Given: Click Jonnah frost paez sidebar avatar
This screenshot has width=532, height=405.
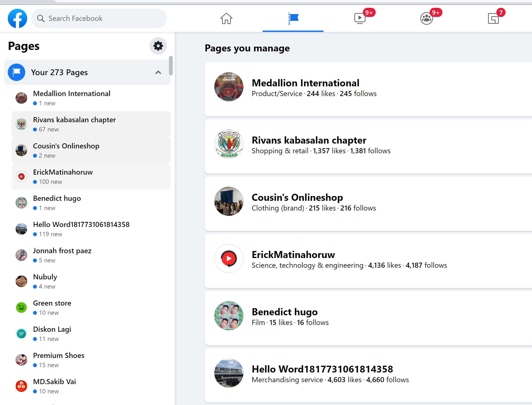Looking at the screenshot, I should [21, 255].
